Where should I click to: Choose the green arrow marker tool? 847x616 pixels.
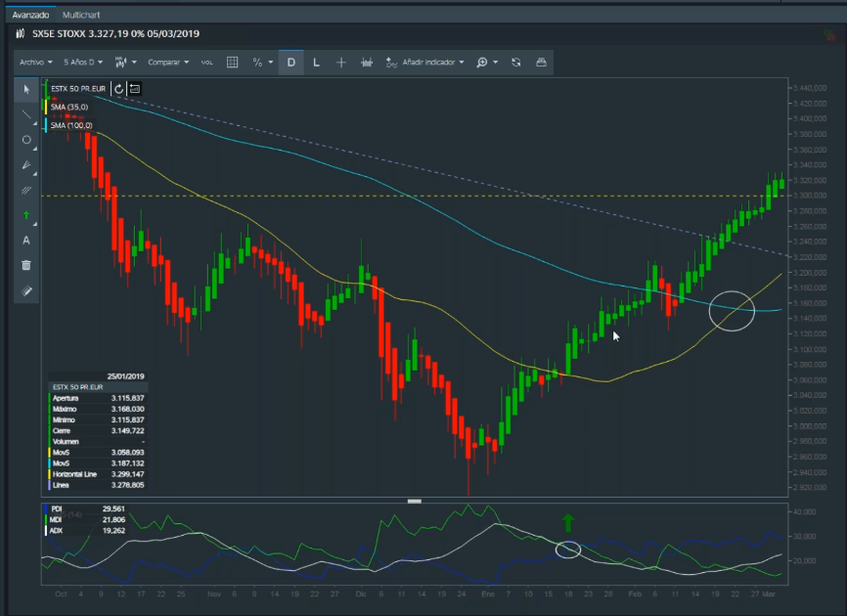coord(26,215)
